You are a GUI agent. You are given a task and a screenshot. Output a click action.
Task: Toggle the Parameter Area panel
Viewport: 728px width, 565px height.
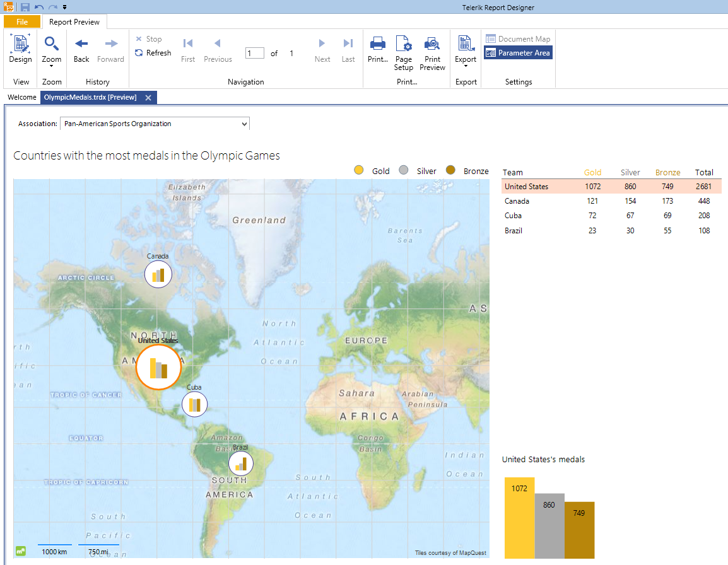pos(518,54)
